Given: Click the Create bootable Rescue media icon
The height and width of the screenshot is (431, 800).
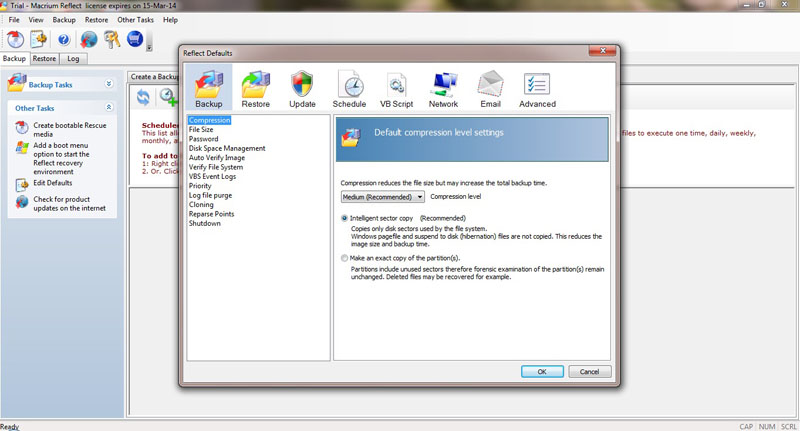Looking at the screenshot, I should [22, 128].
